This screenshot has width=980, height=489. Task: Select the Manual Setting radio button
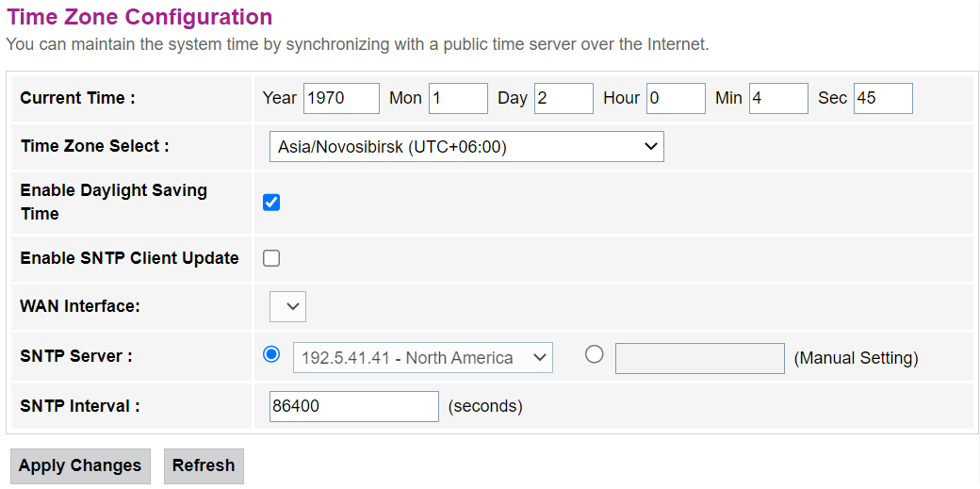pyautogui.click(x=594, y=355)
